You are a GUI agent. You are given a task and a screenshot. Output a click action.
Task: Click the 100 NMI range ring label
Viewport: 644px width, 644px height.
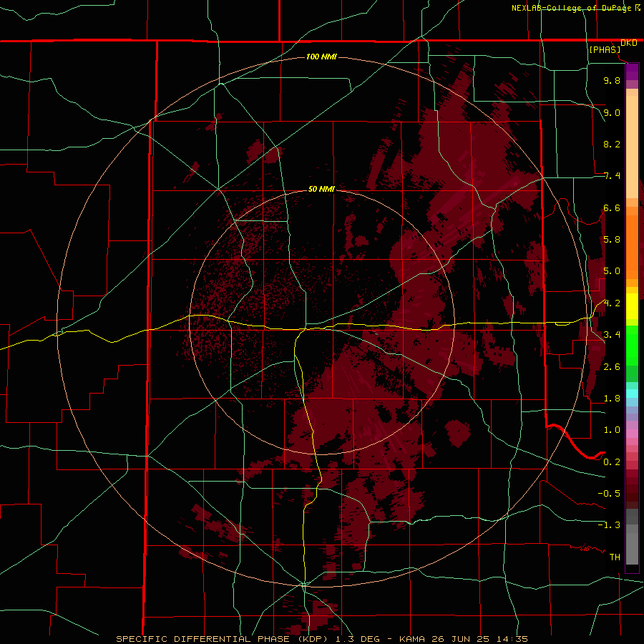321,57
